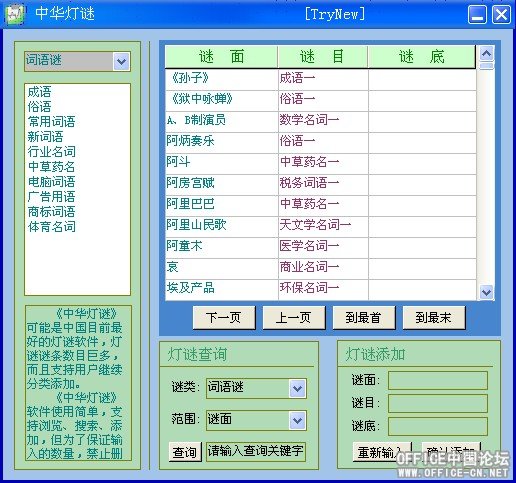Click the scroll down arrow of riddle table
516x483 pixels.
pyautogui.click(x=486, y=292)
